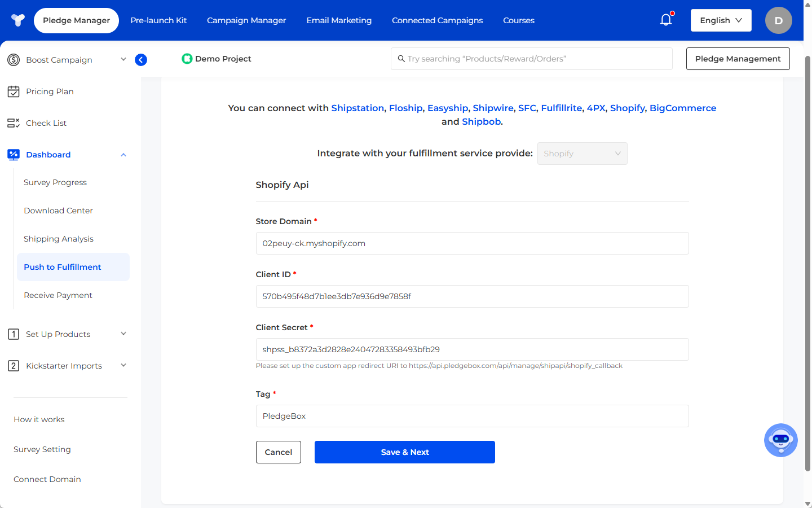The height and width of the screenshot is (508, 812).
Task: Click the Boost Campaign dollar icon
Action: tap(14, 60)
